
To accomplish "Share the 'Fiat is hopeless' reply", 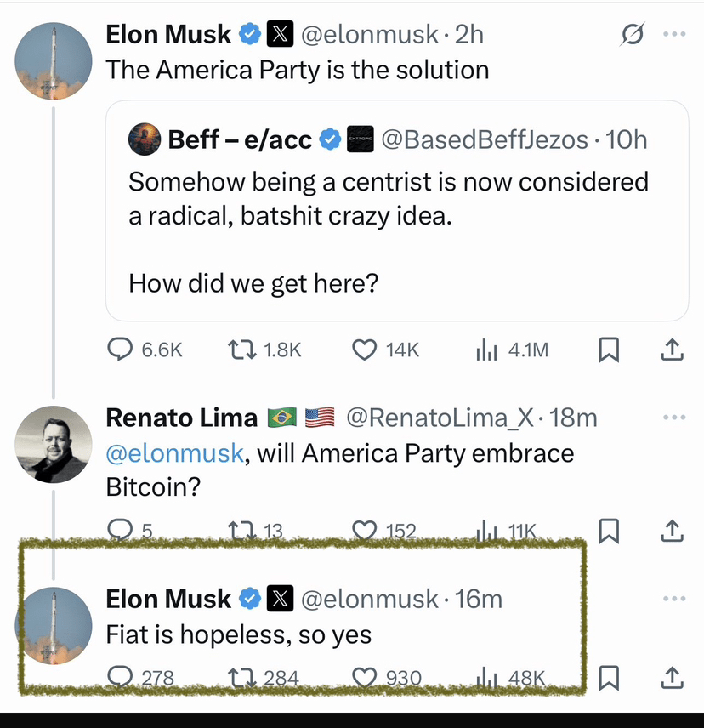I will pos(671,678).
